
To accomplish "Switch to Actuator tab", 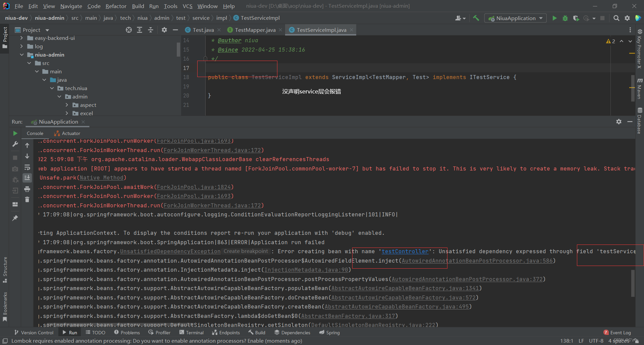I will tap(67, 133).
